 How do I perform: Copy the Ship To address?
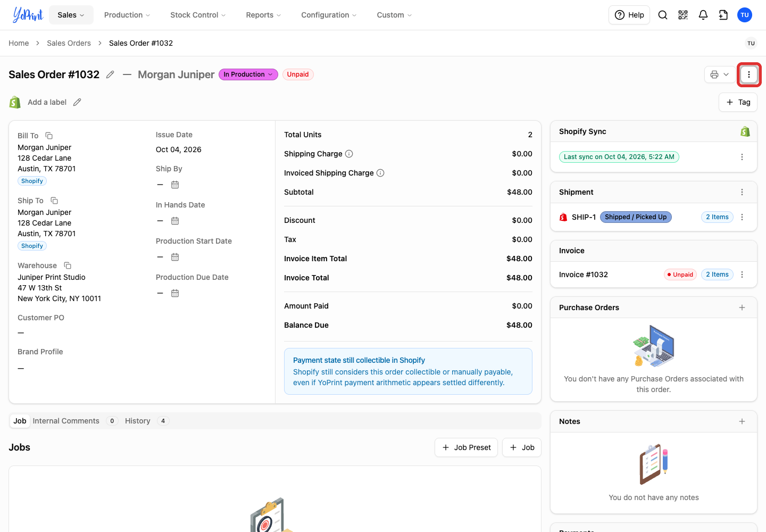pyautogui.click(x=54, y=201)
